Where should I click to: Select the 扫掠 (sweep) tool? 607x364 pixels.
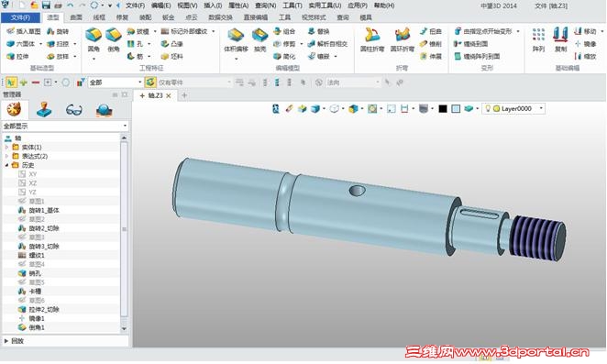(x=58, y=44)
